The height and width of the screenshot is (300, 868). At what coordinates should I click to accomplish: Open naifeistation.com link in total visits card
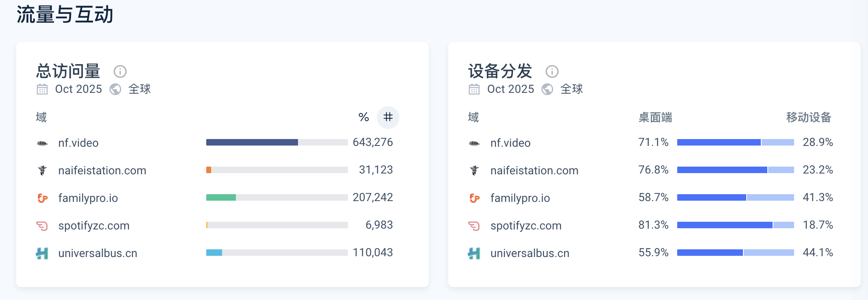(102, 170)
